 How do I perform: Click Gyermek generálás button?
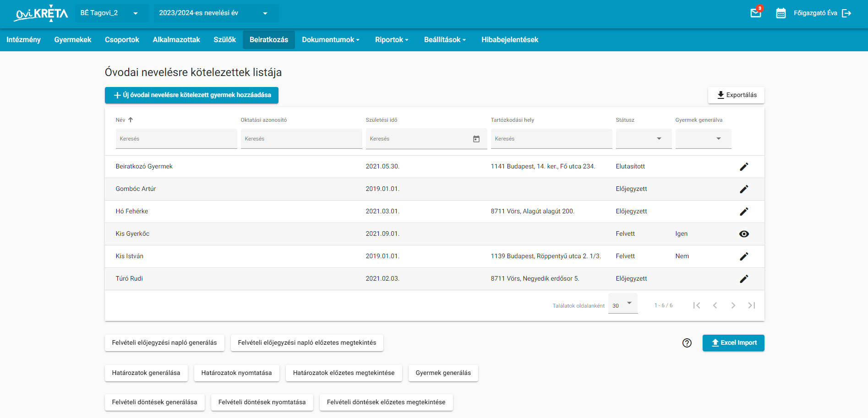coord(443,373)
